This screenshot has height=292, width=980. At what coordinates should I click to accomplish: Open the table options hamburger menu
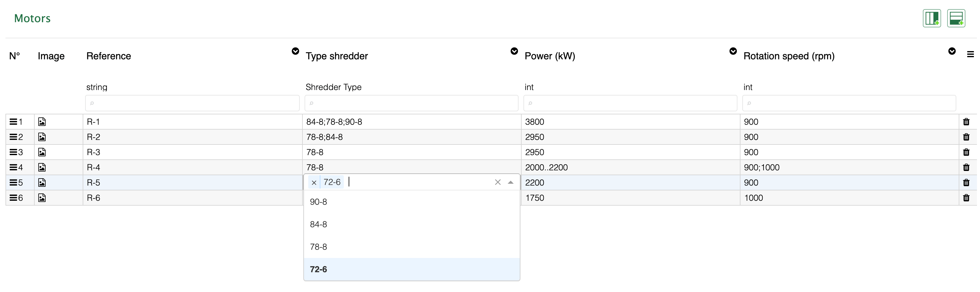coord(971,54)
